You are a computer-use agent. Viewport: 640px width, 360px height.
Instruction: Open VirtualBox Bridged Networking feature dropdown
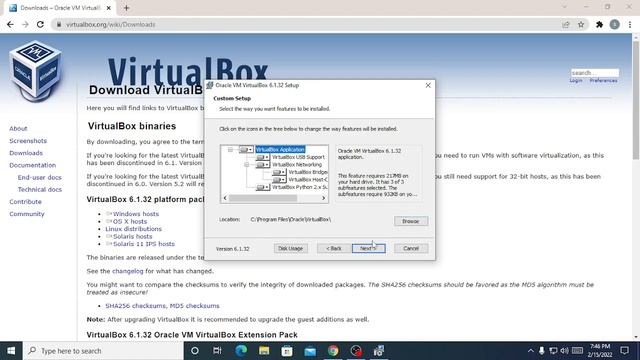pyautogui.click(x=279, y=172)
